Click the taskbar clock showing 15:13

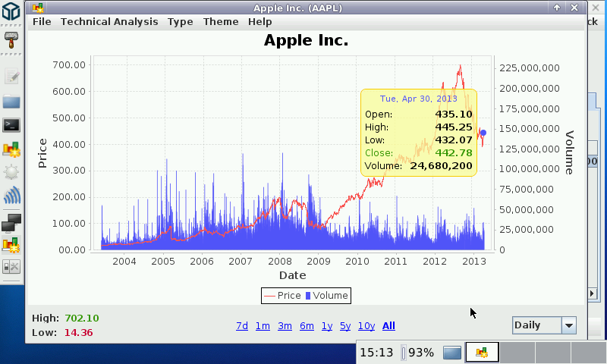coord(376,353)
